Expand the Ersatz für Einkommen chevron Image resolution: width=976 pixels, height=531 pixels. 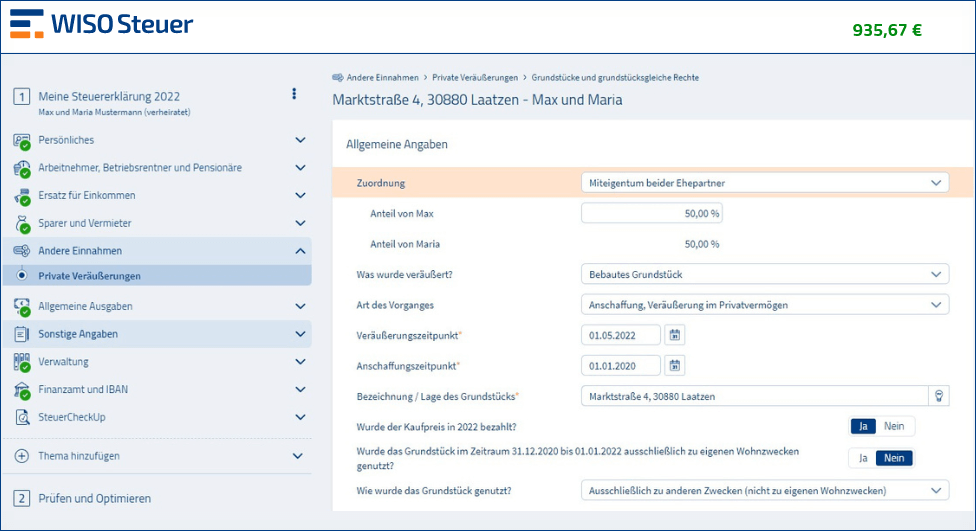coord(300,195)
